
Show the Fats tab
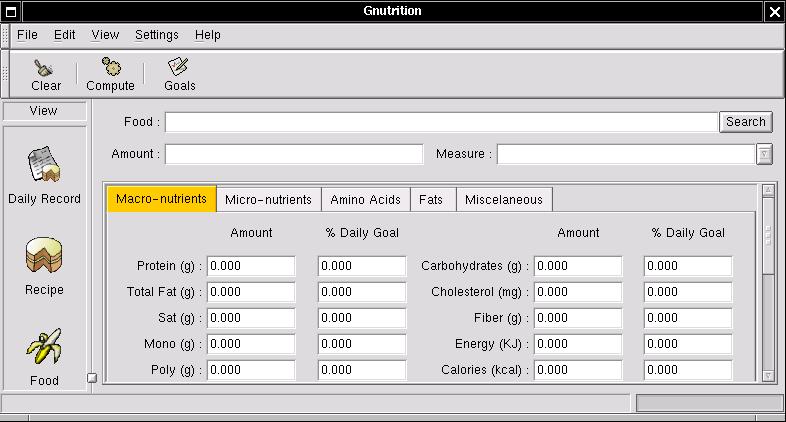point(431,199)
